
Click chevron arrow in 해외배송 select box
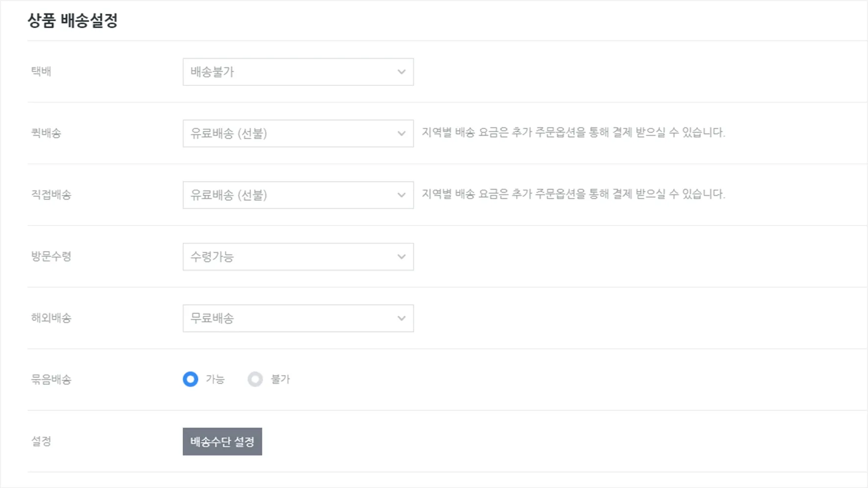pos(401,318)
